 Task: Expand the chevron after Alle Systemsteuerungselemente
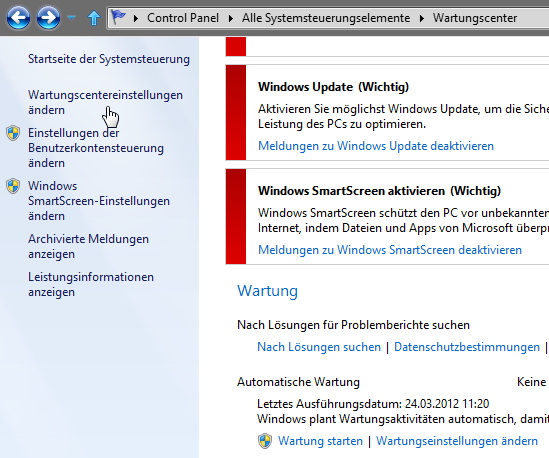click(x=422, y=18)
